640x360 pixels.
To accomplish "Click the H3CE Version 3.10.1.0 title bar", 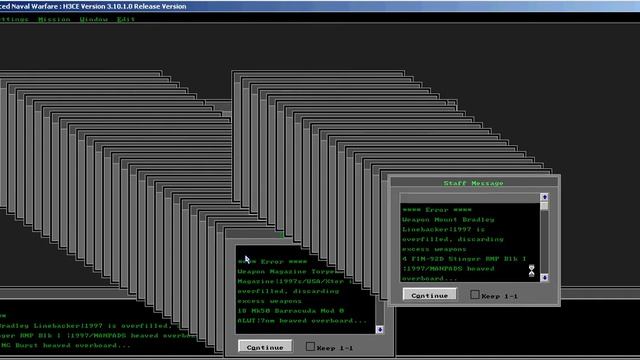I will [x=320, y=6].
